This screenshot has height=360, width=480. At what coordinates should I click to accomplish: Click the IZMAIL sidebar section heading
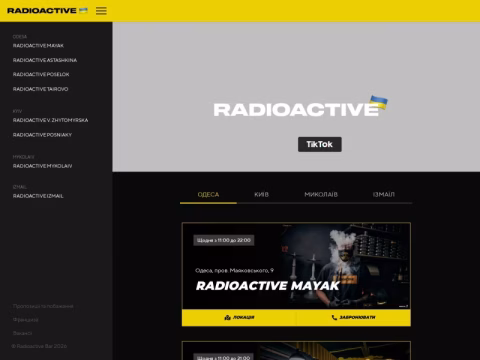(x=20, y=187)
